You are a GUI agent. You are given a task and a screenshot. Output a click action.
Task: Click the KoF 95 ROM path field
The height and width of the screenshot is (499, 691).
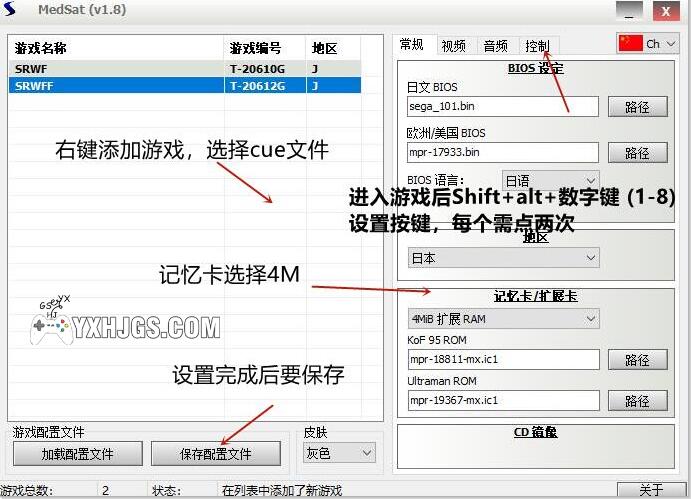point(503,359)
